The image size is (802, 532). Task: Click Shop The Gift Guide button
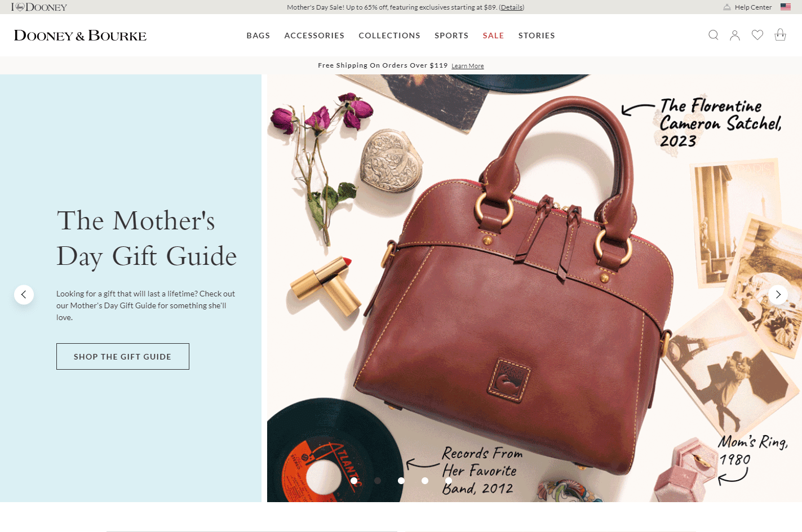pos(123,356)
